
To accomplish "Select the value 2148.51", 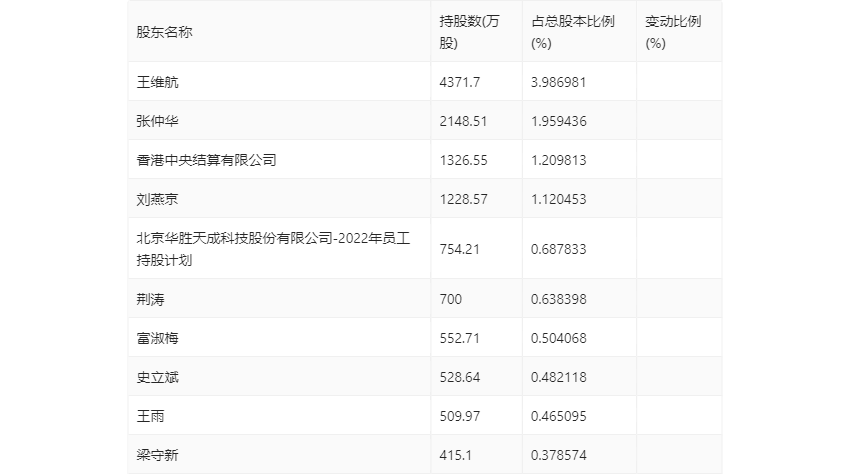I will 463,121.
